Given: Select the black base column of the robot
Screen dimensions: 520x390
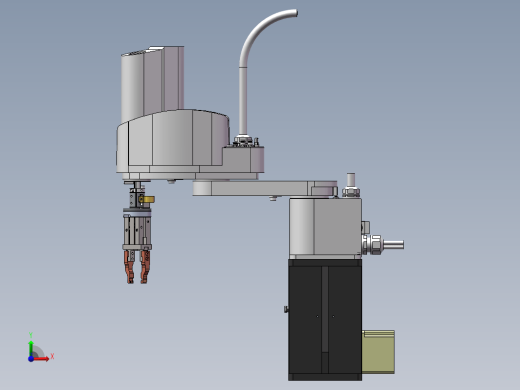Looking at the screenshot, I should [325, 320].
